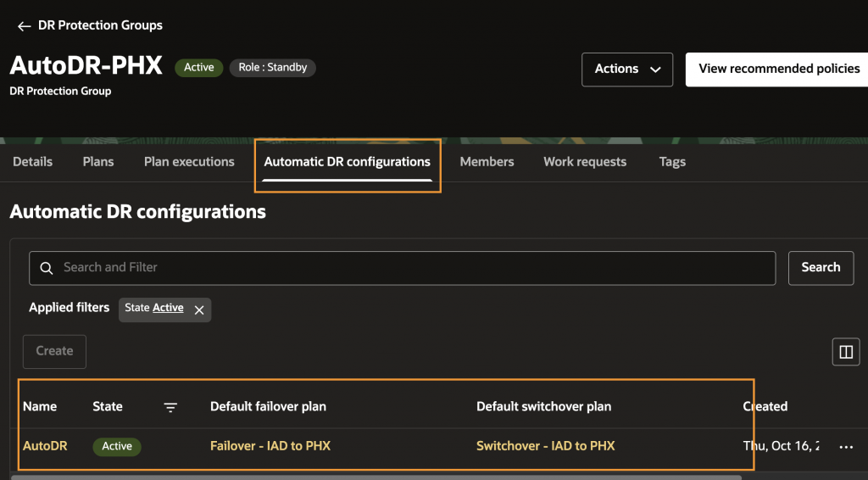Image resolution: width=868 pixels, height=480 pixels.
Task: Open Failover - IAD to PHX plan
Action: pyautogui.click(x=270, y=446)
